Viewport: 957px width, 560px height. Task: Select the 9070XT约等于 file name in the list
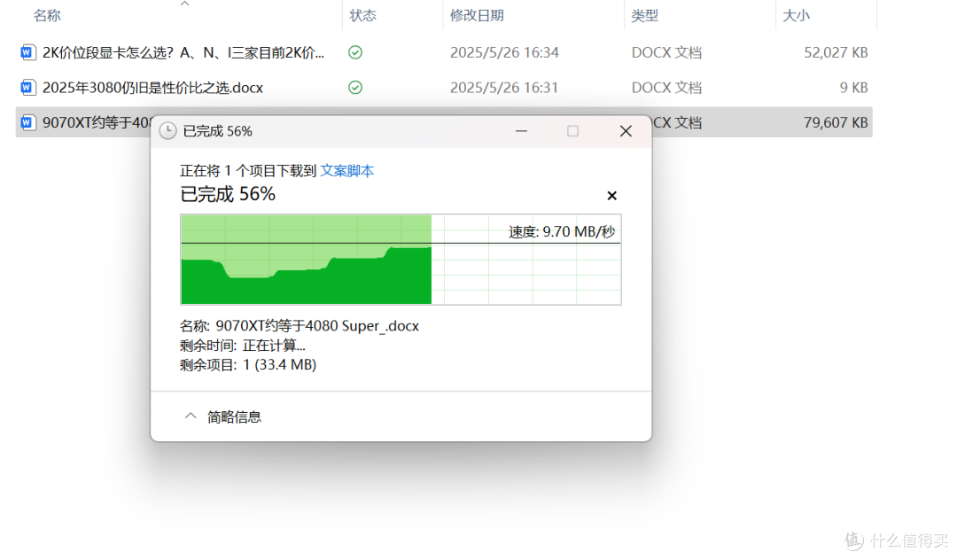point(97,122)
